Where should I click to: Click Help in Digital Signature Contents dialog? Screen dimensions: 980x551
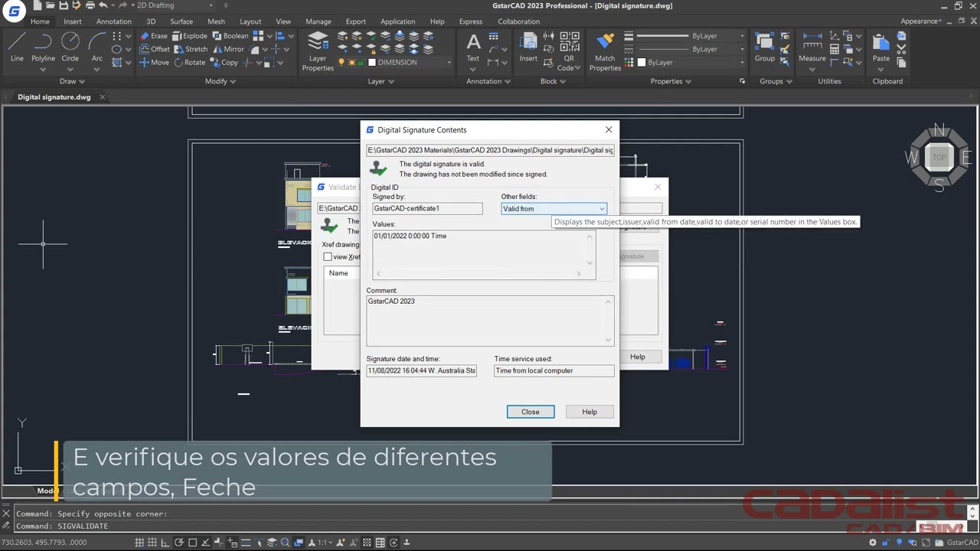pos(590,412)
